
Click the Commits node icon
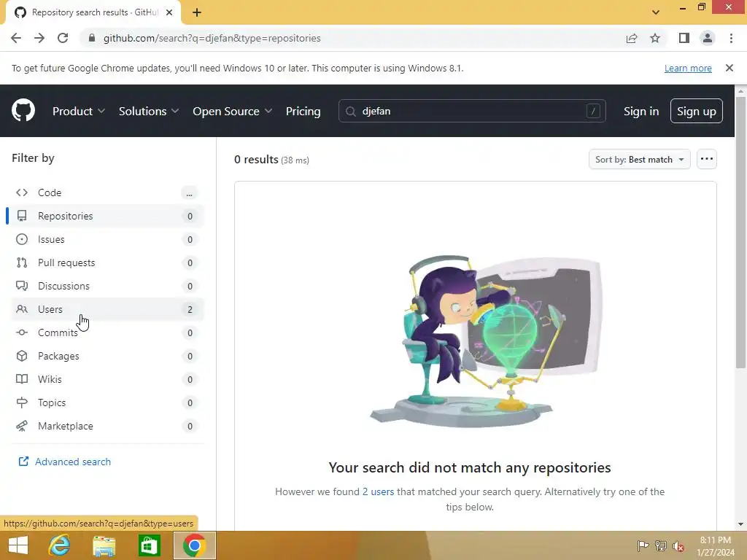coord(22,332)
